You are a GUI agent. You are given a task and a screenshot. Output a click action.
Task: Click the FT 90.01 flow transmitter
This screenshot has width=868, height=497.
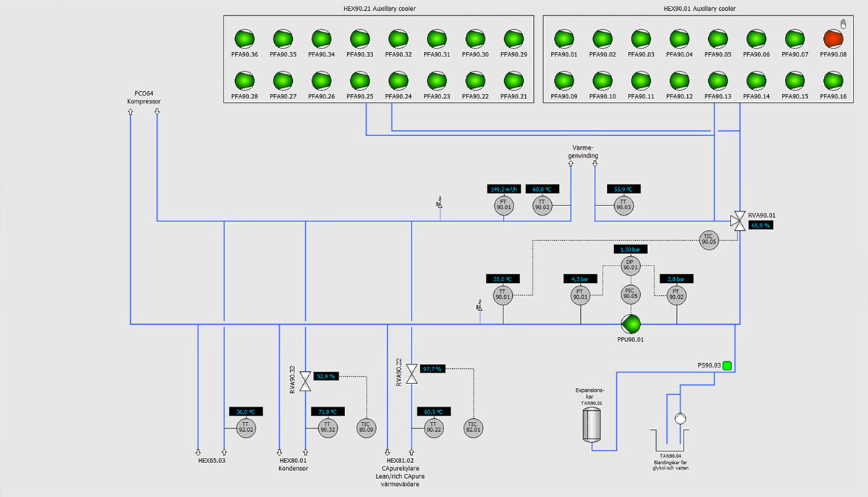[x=503, y=205]
